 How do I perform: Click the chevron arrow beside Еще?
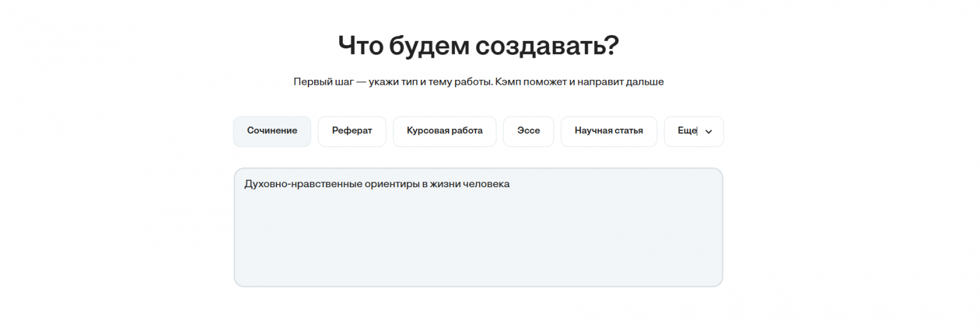tap(709, 132)
